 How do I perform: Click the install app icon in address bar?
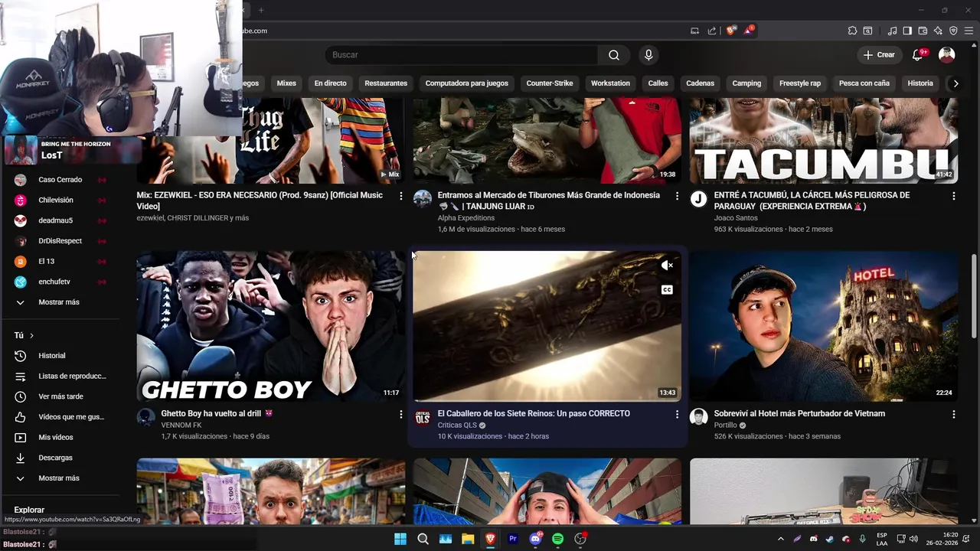[694, 31]
